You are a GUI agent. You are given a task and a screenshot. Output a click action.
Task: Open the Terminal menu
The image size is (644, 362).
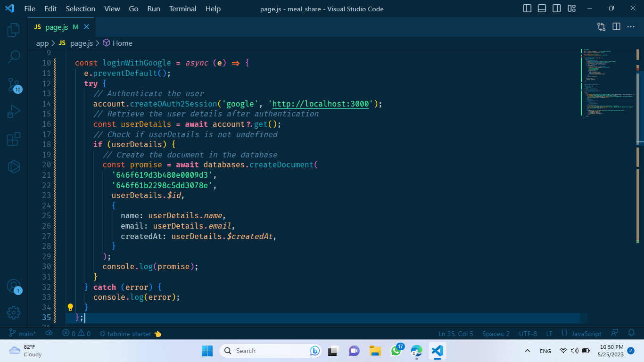[x=183, y=8]
